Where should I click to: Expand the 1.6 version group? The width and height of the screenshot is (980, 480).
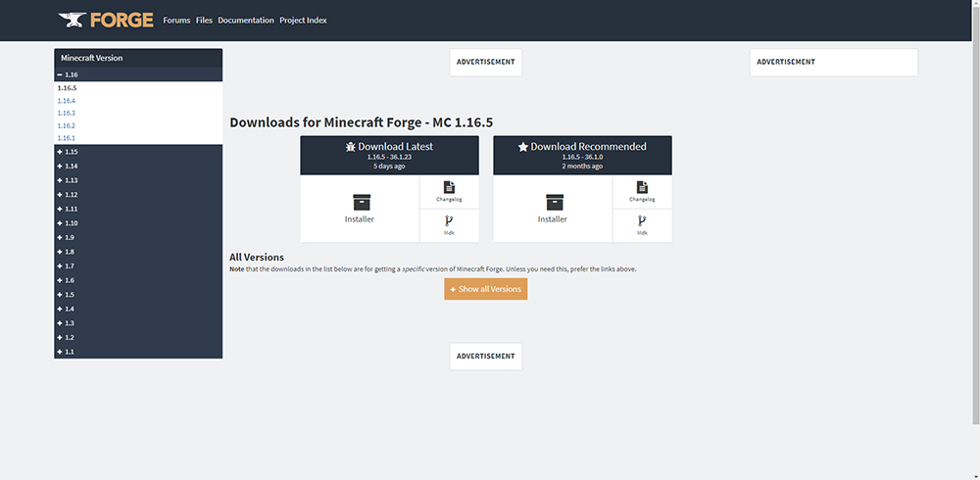pos(138,280)
